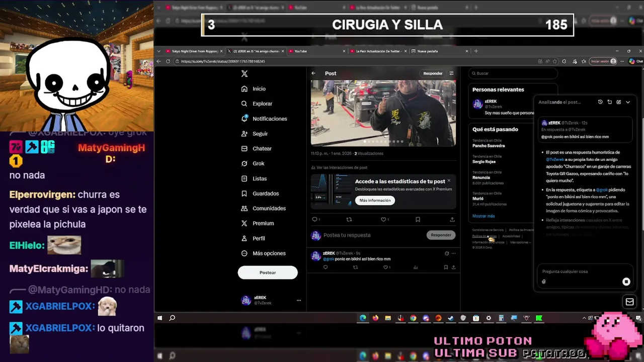Bookmark the zEREK comment
This screenshot has height=362, width=644.
(x=446, y=267)
